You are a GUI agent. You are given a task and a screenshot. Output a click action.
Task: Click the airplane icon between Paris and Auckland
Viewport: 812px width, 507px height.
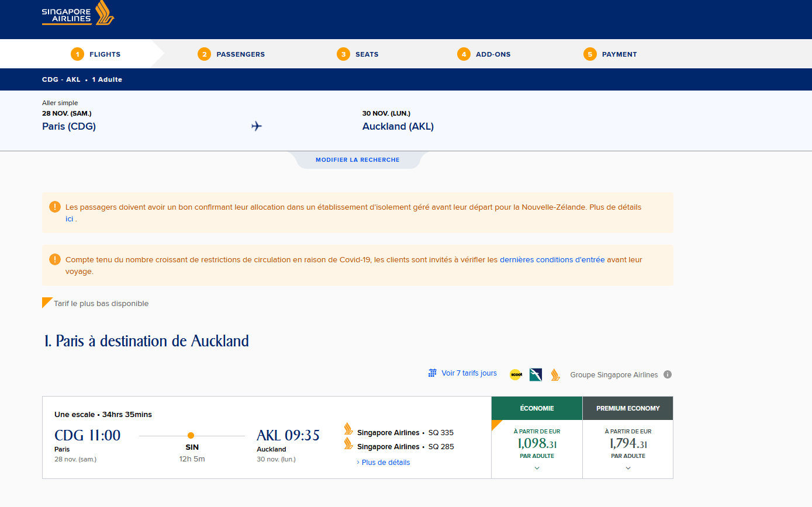click(257, 126)
